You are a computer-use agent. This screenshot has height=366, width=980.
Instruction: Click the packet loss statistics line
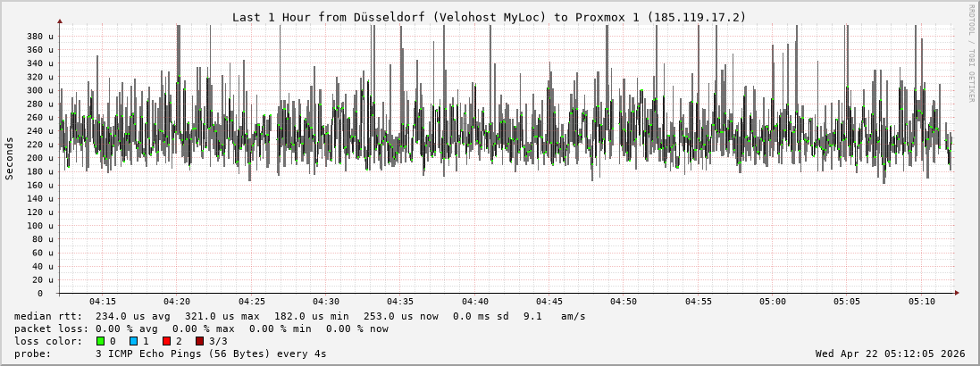(x=201, y=329)
